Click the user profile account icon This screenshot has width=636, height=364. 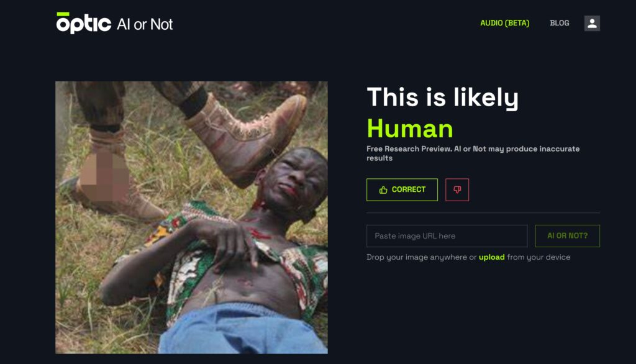click(x=592, y=23)
